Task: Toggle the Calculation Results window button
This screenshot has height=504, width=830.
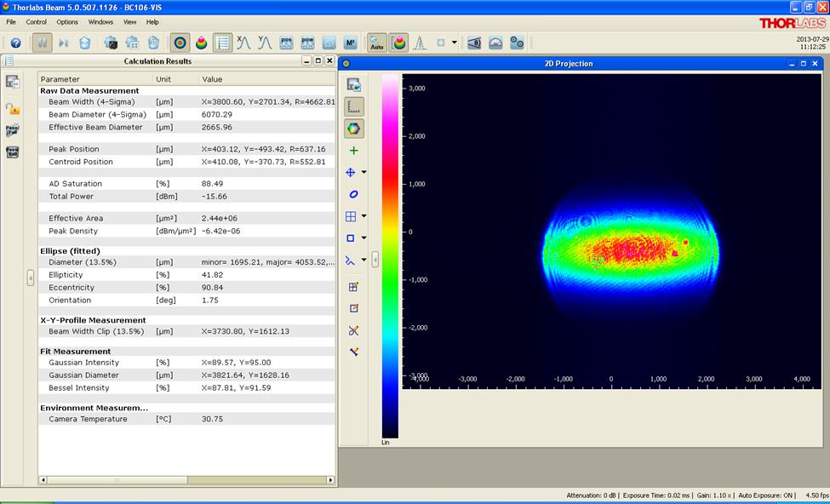Action: click(223, 43)
